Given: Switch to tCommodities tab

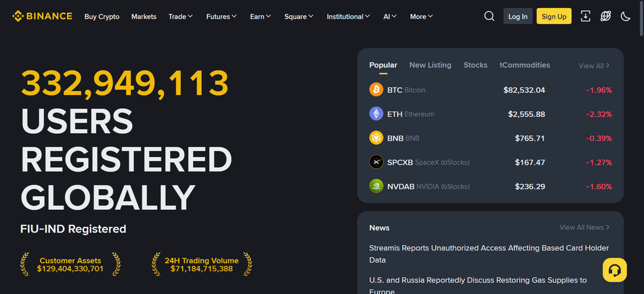Looking at the screenshot, I should (x=525, y=65).
